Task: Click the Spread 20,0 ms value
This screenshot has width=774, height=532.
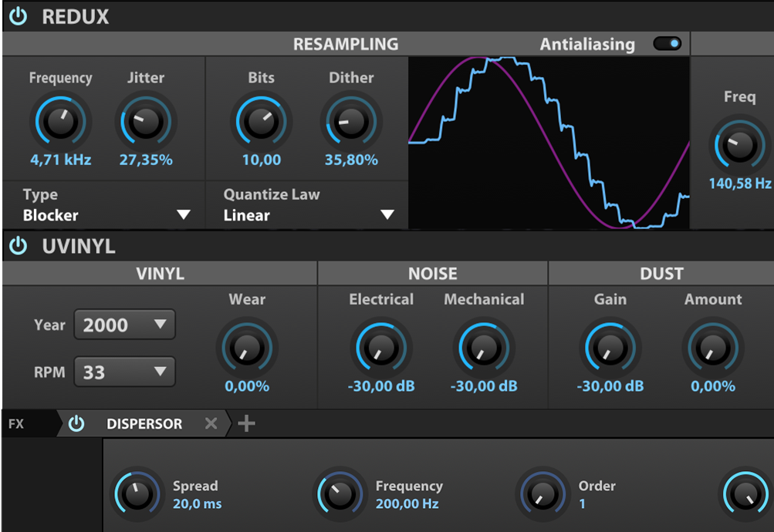Action: tap(197, 504)
